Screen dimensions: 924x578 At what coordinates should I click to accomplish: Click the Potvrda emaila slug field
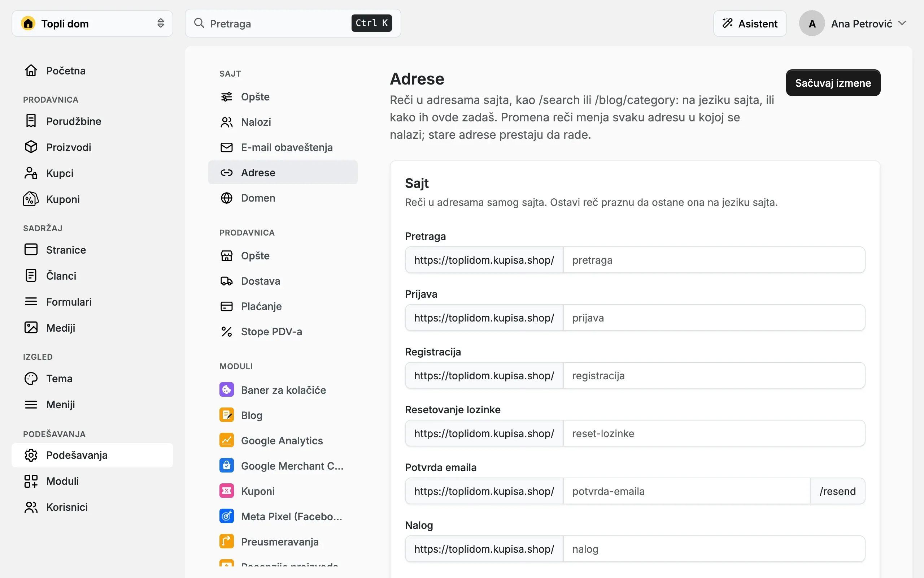pos(686,491)
